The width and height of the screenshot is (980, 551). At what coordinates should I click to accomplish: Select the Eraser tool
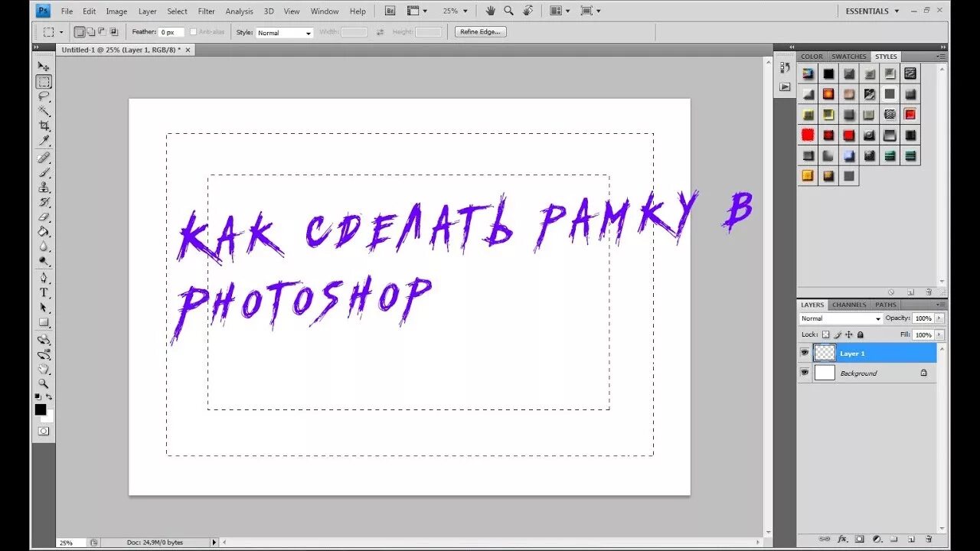click(x=44, y=217)
